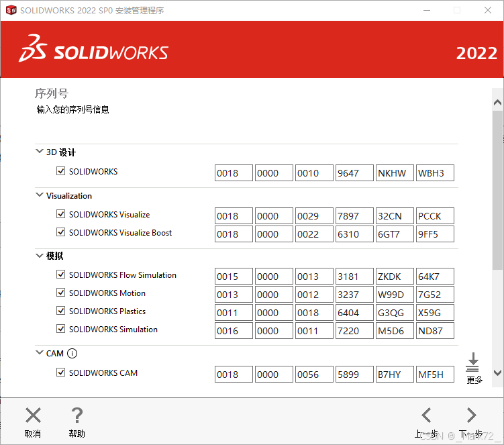Screen dimensions: 504x445
Task: Click the Cancel X icon
Action: coord(33,415)
